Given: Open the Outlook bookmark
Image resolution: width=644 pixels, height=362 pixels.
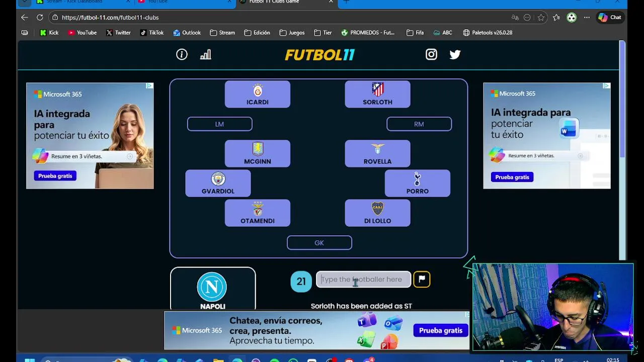Looking at the screenshot, I should 187,33.
